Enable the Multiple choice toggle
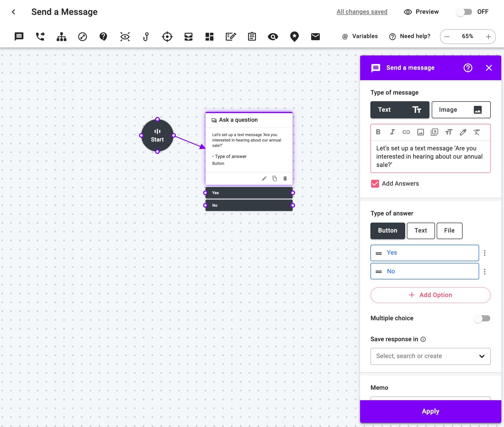 tap(482, 318)
